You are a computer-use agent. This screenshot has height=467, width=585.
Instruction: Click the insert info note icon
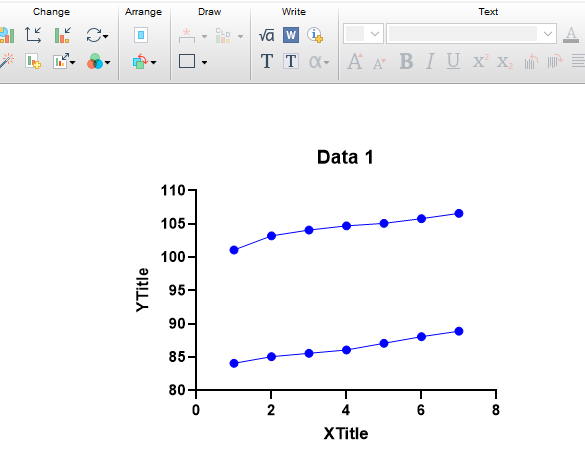[x=315, y=35]
